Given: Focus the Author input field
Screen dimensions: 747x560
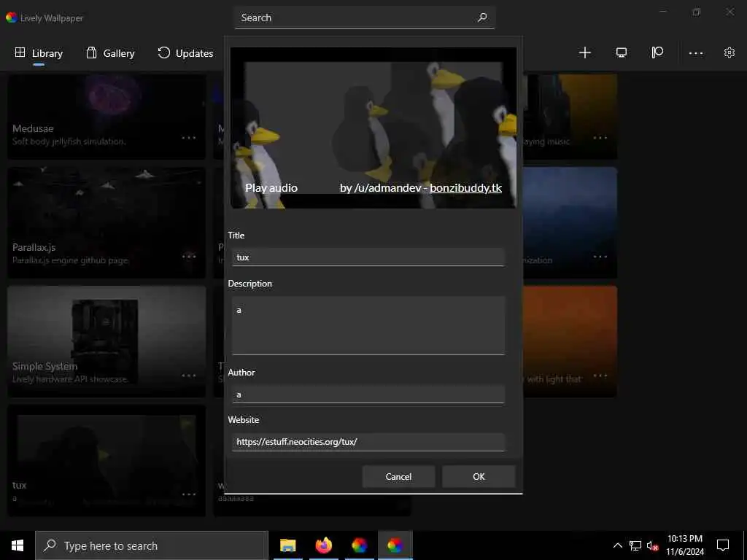Looking at the screenshot, I should 368,394.
